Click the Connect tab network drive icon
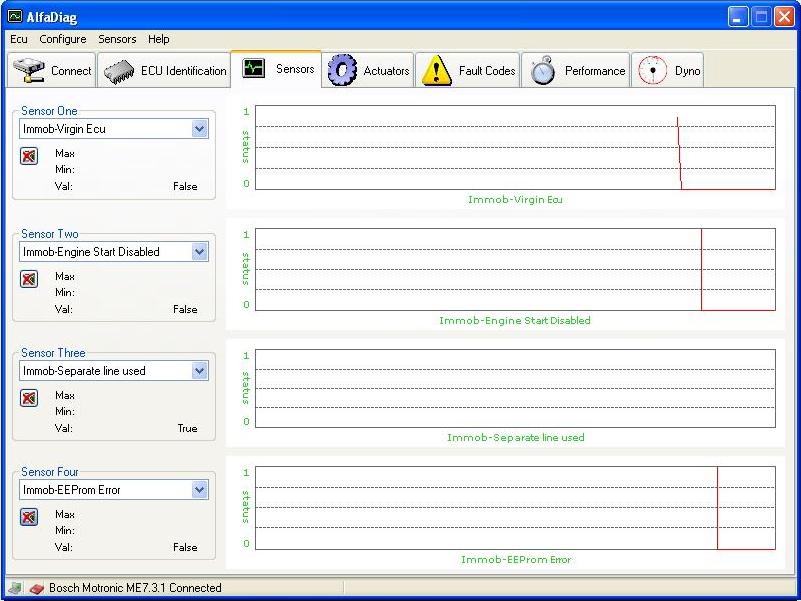 29,71
